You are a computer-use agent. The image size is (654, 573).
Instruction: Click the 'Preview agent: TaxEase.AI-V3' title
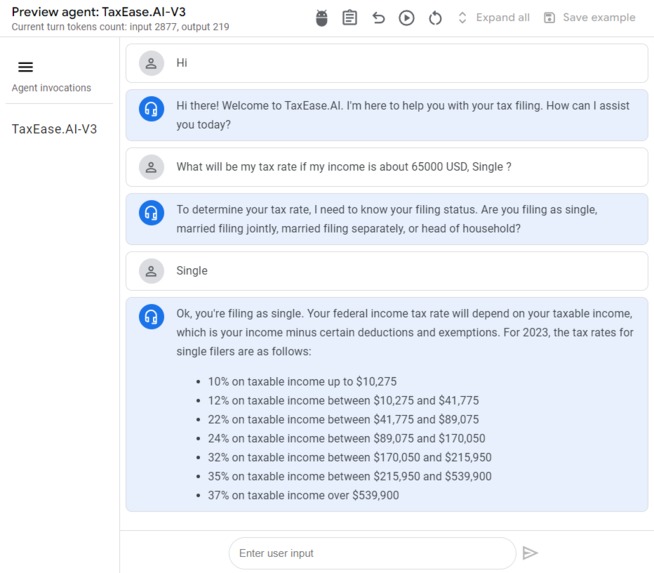click(98, 12)
